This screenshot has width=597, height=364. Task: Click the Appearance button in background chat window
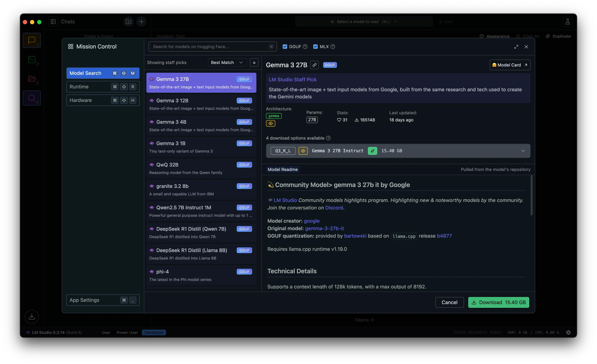coord(495,36)
